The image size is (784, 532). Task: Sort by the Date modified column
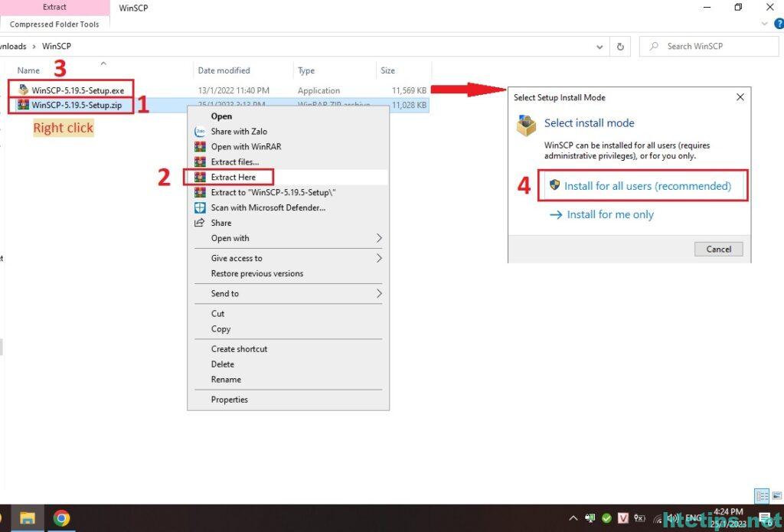(224, 70)
